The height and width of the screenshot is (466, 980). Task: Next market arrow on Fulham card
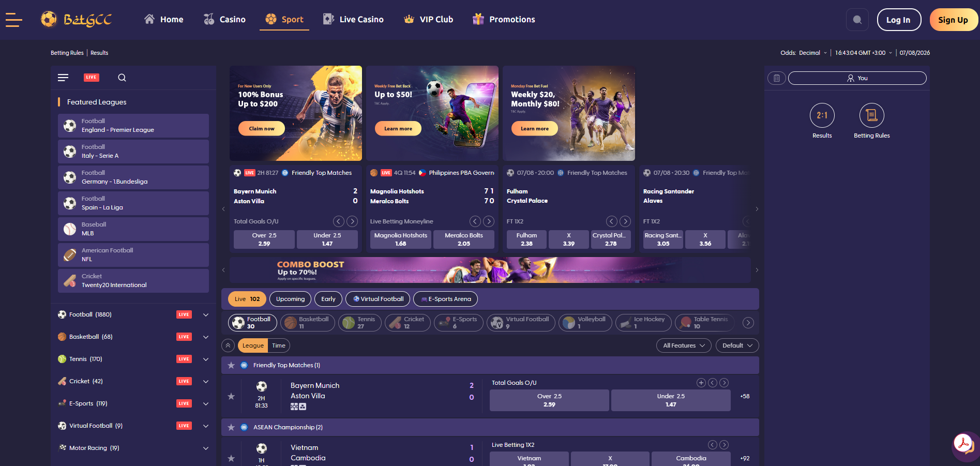pyautogui.click(x=625, y=221)
